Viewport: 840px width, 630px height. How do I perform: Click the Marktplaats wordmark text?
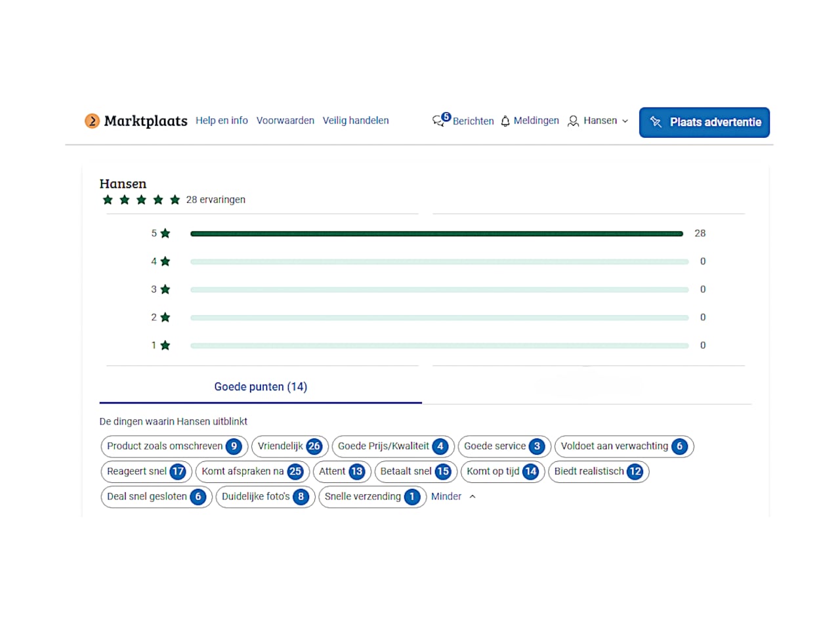[146, 121]
